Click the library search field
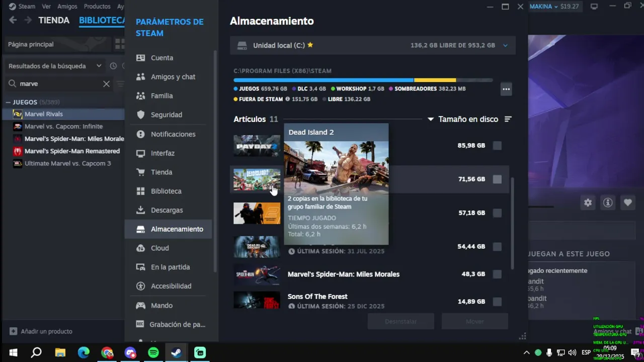Screen dimensions: 644x362 coord(59,84)
